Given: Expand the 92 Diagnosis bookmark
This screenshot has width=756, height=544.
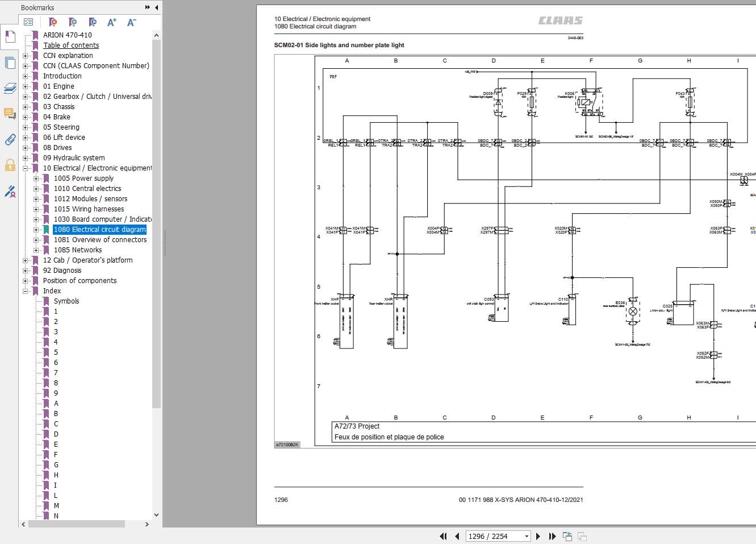Looking at the screenshot, I should 25,271.
